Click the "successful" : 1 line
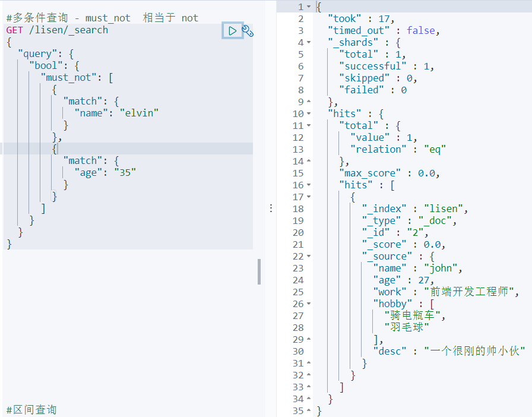 pyautogui.click(x=387, y=66)
